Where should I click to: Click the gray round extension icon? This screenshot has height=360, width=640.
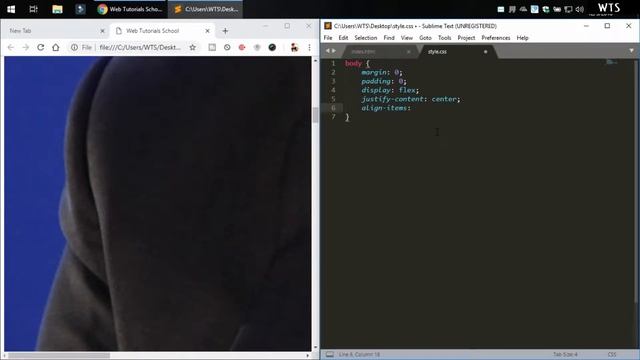257,47
